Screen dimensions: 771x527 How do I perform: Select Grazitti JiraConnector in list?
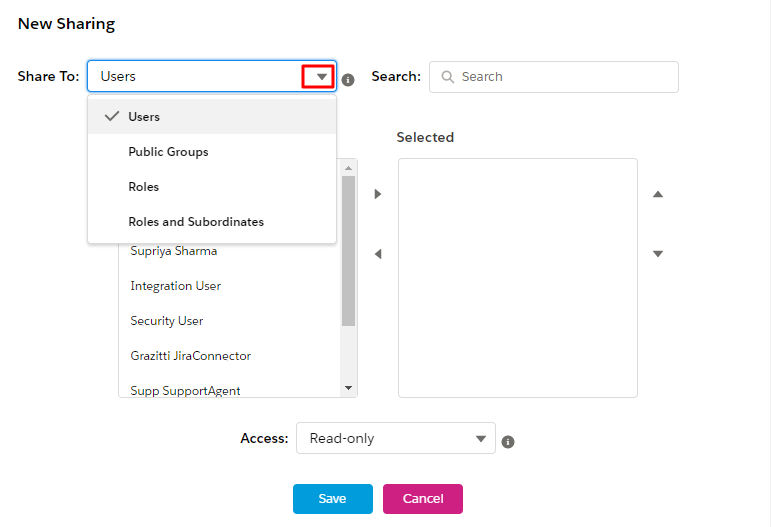coord(191,355)
